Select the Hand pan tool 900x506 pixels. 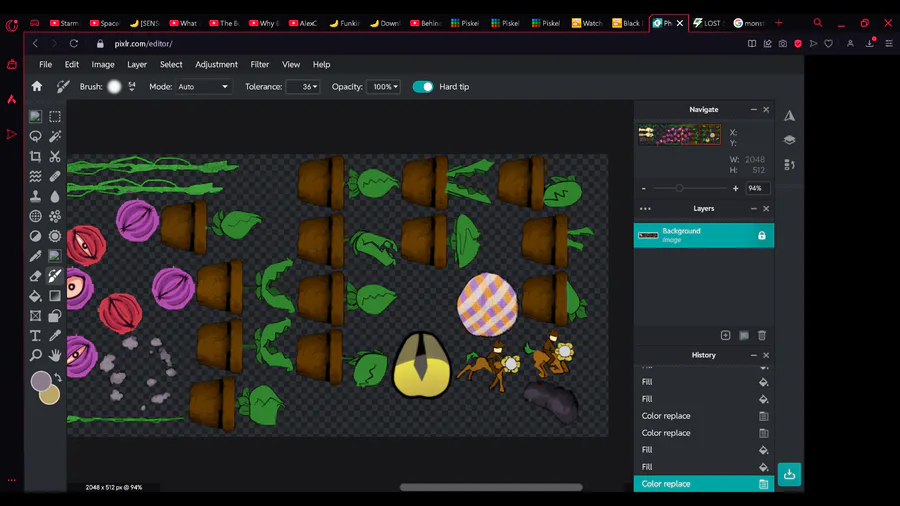tap(55, 355)
